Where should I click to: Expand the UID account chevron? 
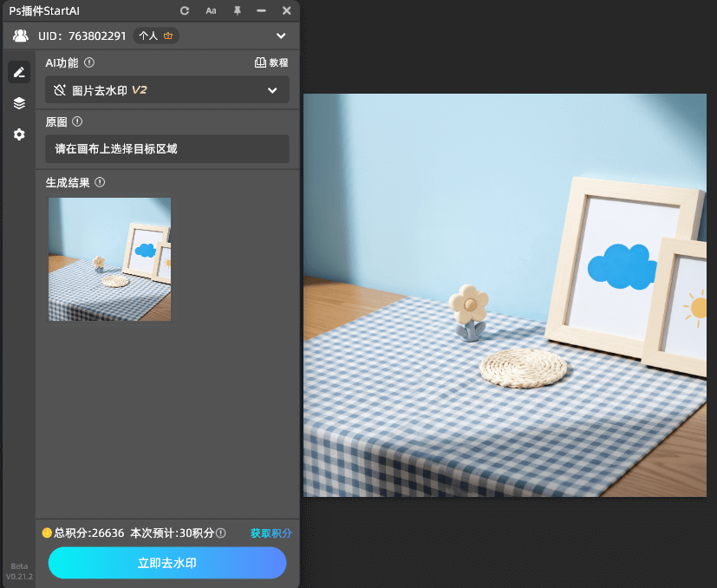click(x=281, y=36)
